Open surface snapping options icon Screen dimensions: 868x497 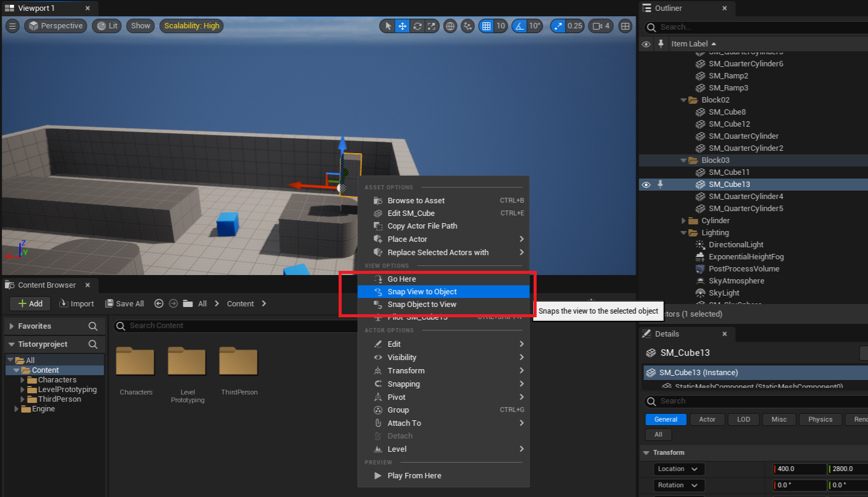(x=468, y=26)
